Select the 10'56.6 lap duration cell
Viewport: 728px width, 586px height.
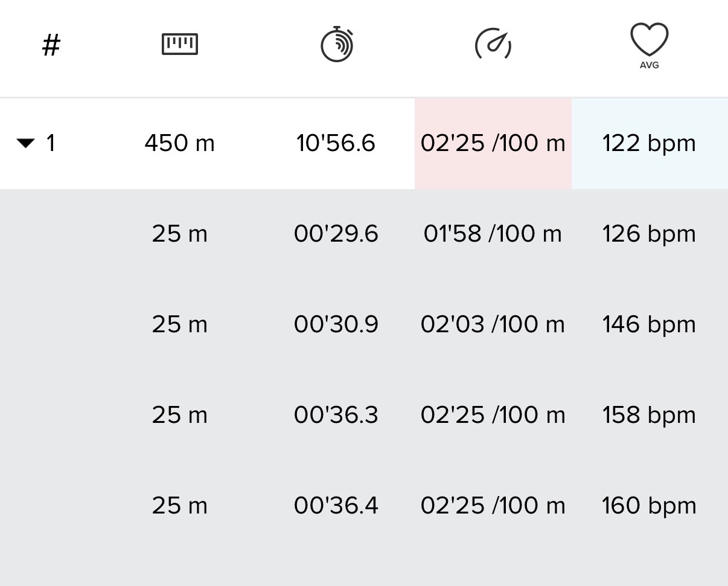pos(336,143)
